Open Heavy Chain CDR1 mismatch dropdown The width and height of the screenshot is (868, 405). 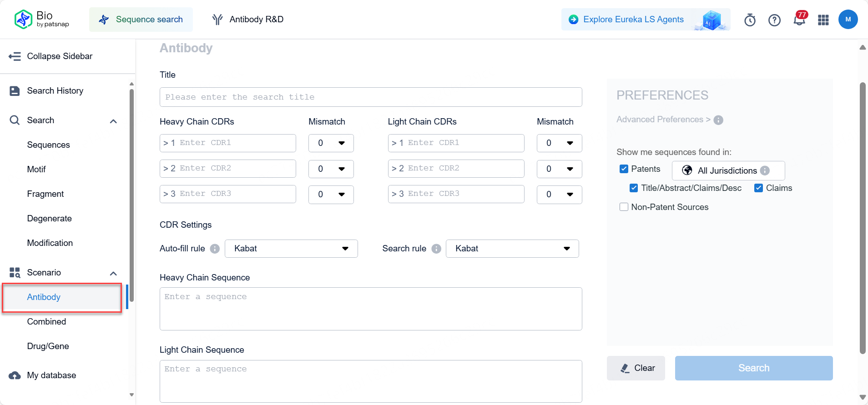tap(331, 143)
